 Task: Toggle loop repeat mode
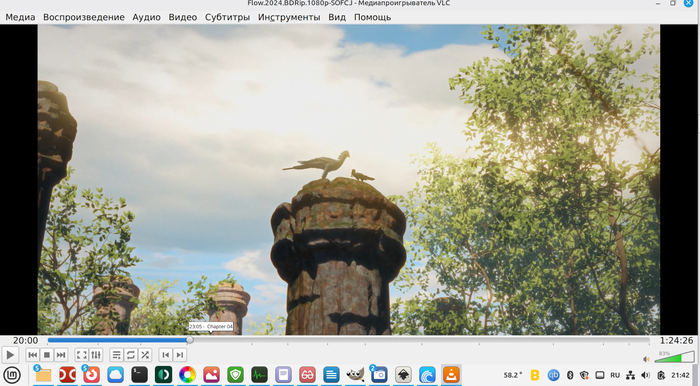click(131, 355)
